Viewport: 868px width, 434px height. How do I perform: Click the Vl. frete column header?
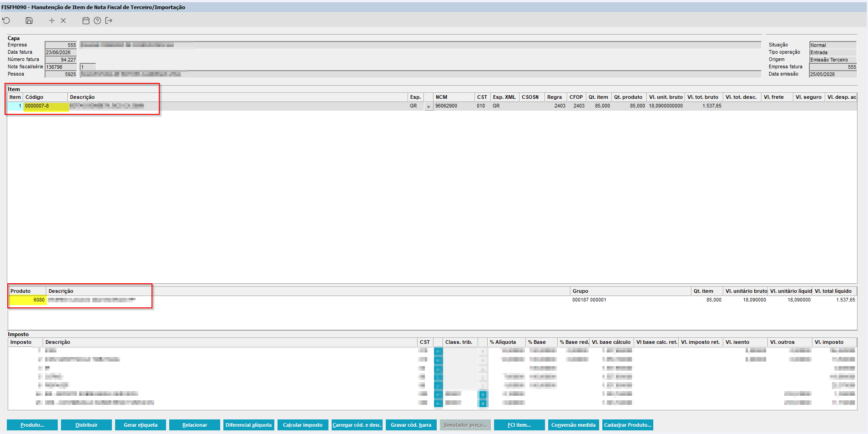pyautogui.click(x=777, y=97)
